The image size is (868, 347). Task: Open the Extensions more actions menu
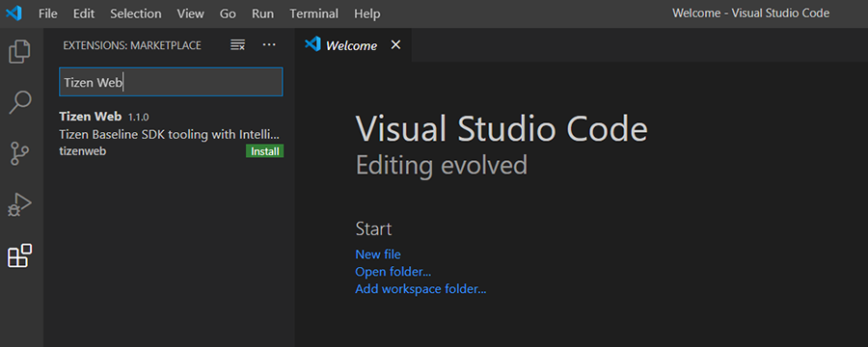(269, 45)
